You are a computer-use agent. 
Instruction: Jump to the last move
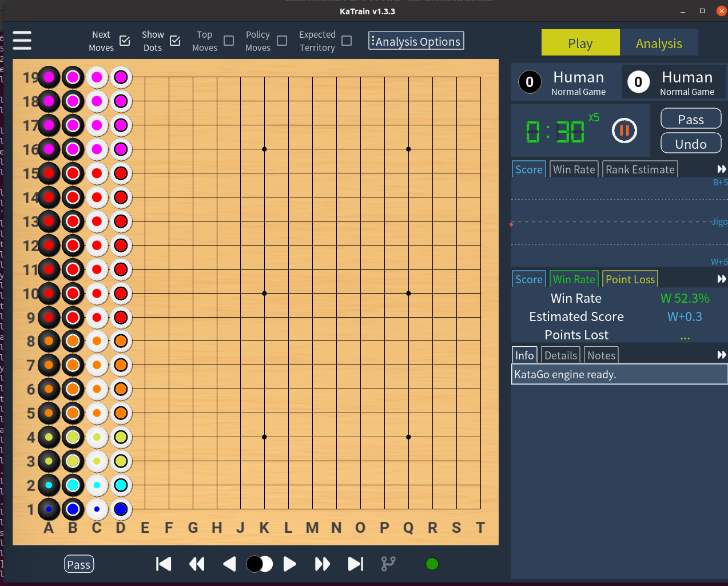(x=355, y=564)
